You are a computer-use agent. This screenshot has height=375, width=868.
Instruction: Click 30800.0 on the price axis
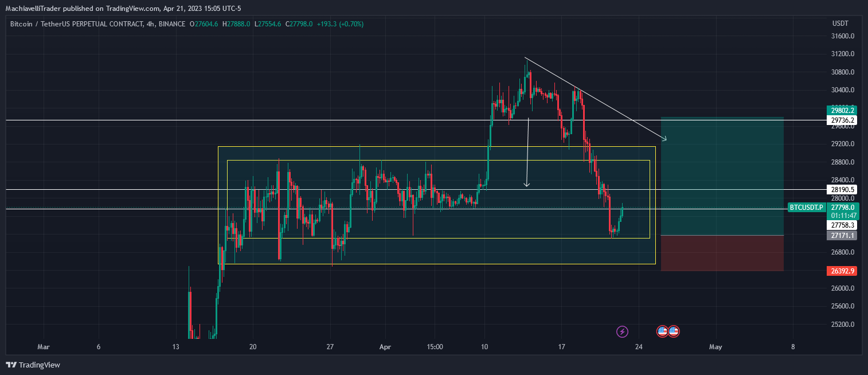point(843,72)
